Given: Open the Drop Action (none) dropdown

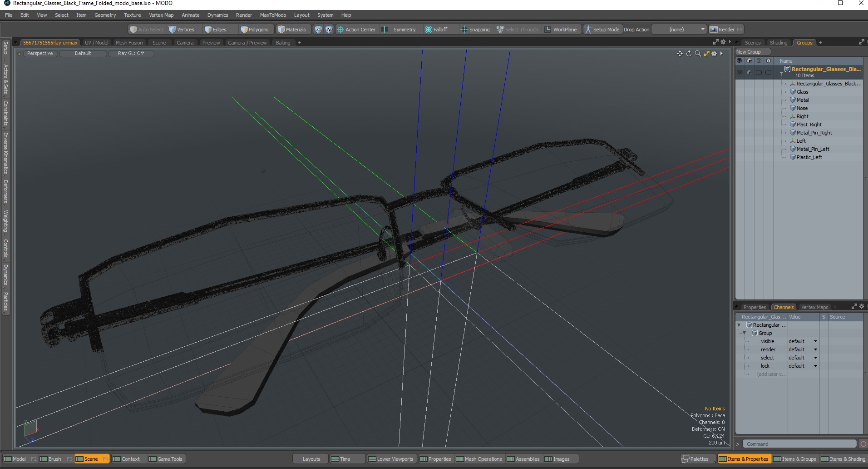Looking at the screenshot, I should tap(679, 30).
